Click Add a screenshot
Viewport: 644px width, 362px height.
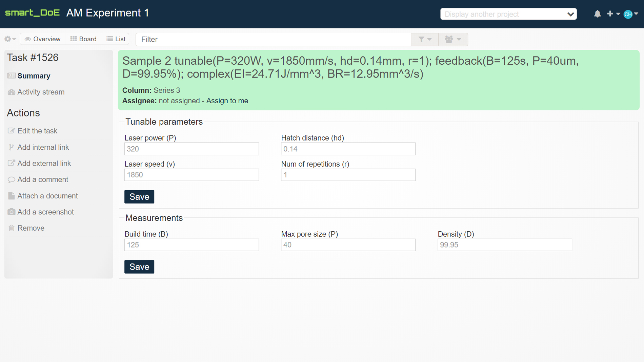click(45, 212)
